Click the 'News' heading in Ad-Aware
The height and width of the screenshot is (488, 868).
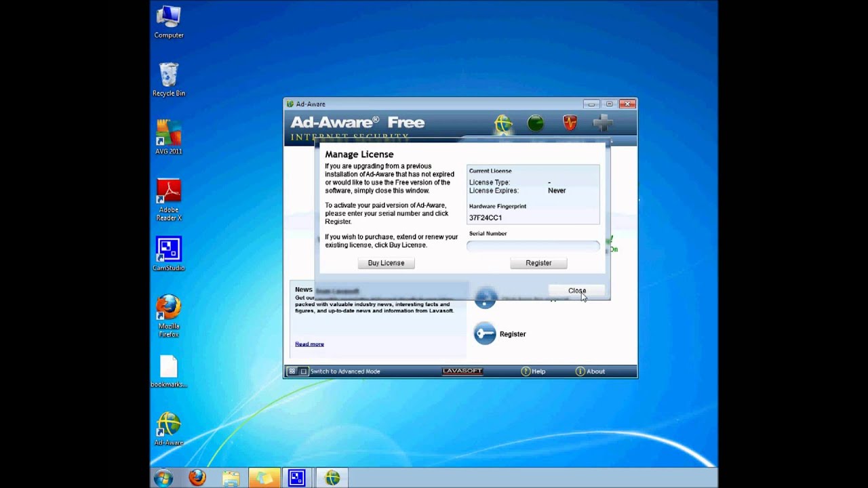(x=304, y=289)
